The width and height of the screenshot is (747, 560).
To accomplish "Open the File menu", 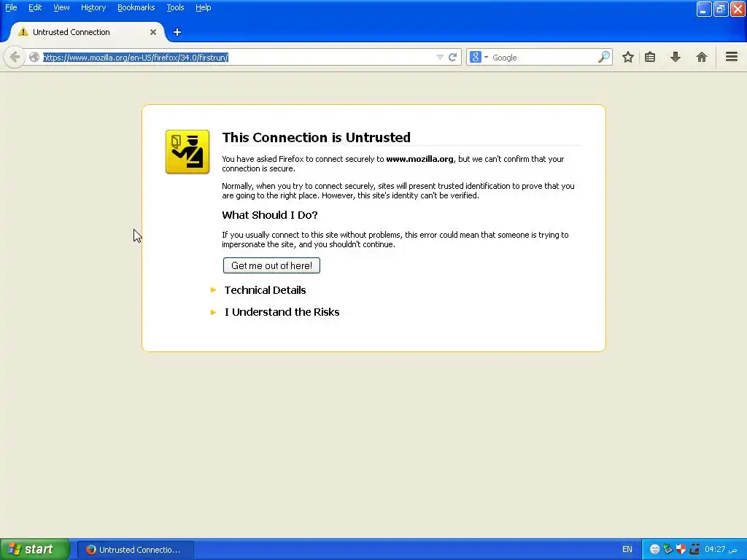I will (11, 7).
